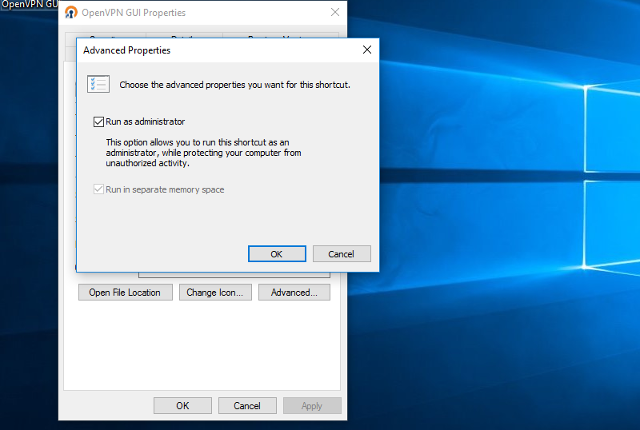The height and width of the screenshot is (430, 640).
Task: Click OK in Advanced Properties dialog
Action: pyautogui.click(x=277, y=254)
